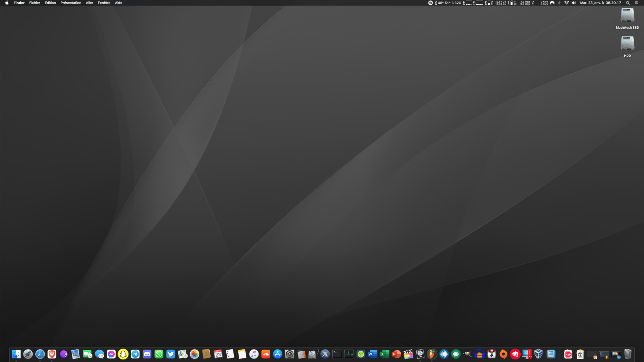Open Twitter bird icon in Dock
The image size is (644, 362).
tap(171, 354)
